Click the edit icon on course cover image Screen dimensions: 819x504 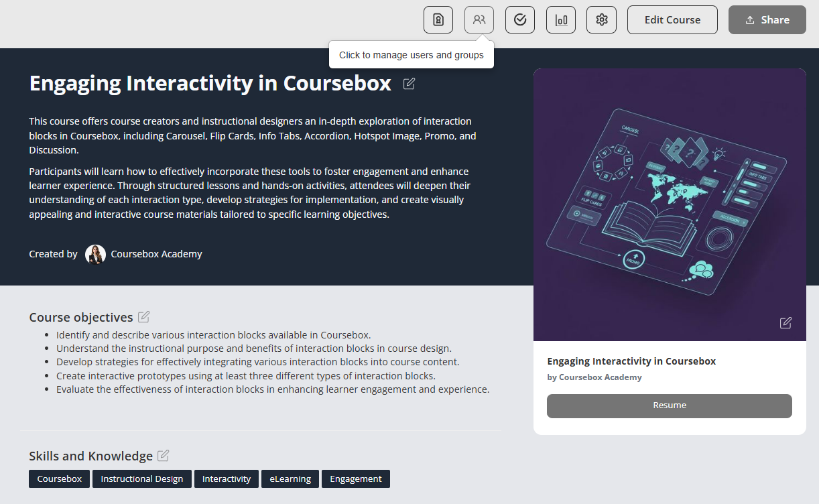point(785,323)
